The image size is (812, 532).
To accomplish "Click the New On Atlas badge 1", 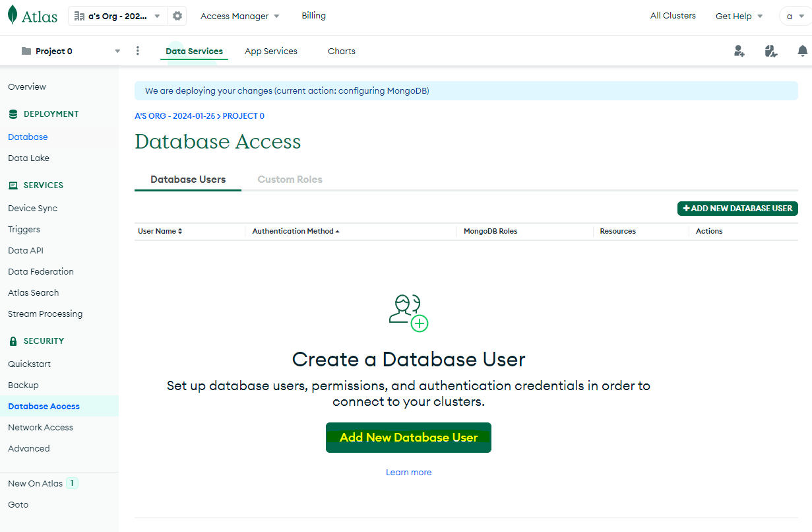I will coord(72,483).
